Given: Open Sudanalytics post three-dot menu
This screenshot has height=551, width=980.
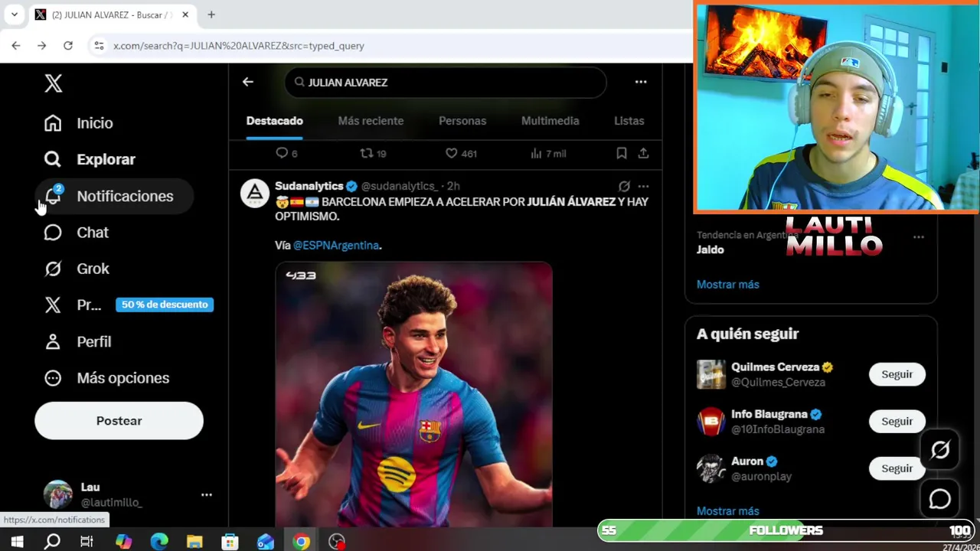Looking at the screenshot, I should (x=643, y=186).
